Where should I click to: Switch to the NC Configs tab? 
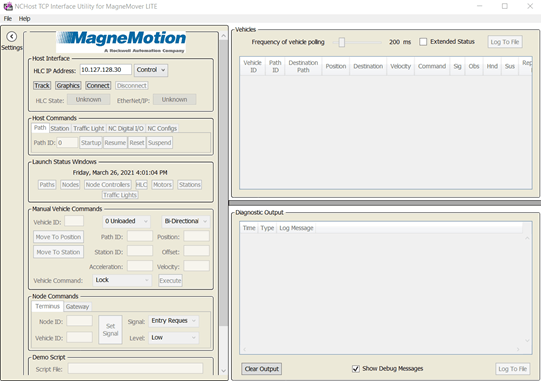pos(162,128)
